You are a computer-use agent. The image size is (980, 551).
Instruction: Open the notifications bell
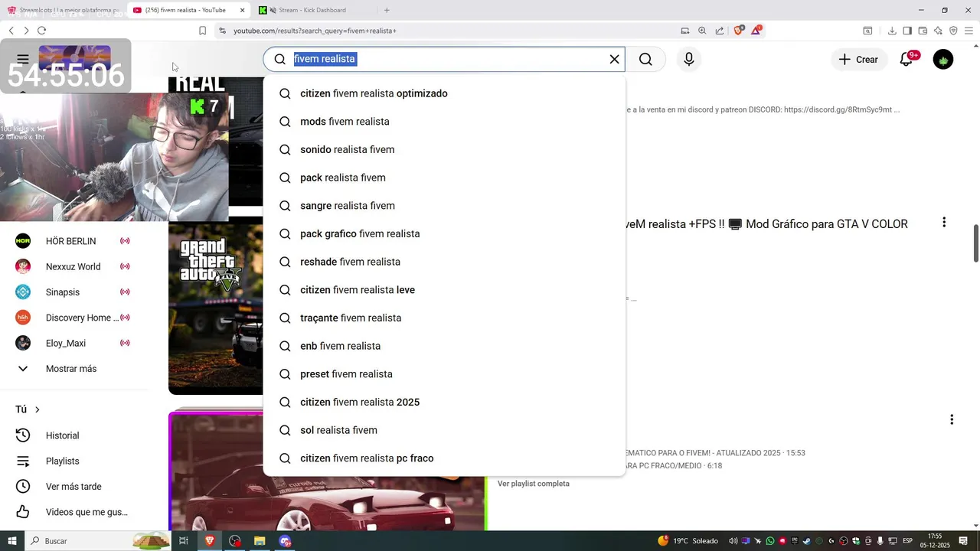coord(906,59)
